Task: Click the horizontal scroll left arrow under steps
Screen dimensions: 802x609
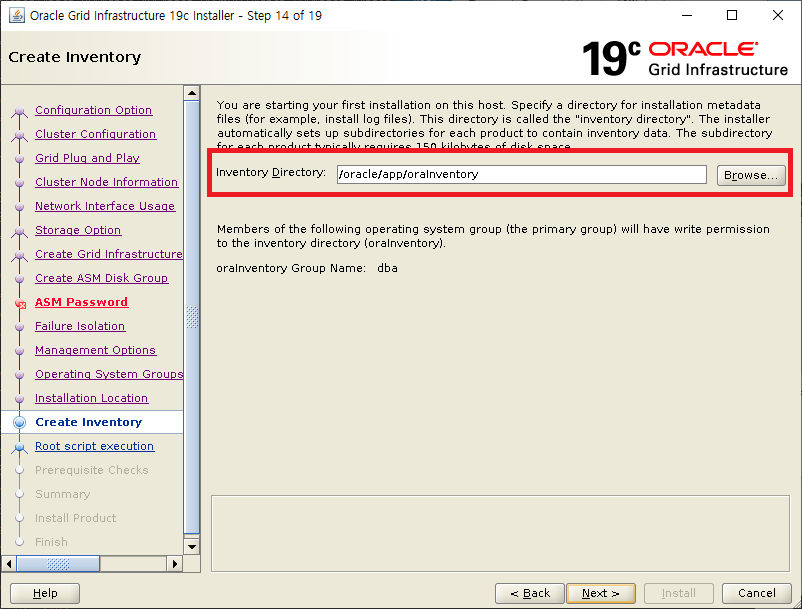Action: tap(9, 564)
